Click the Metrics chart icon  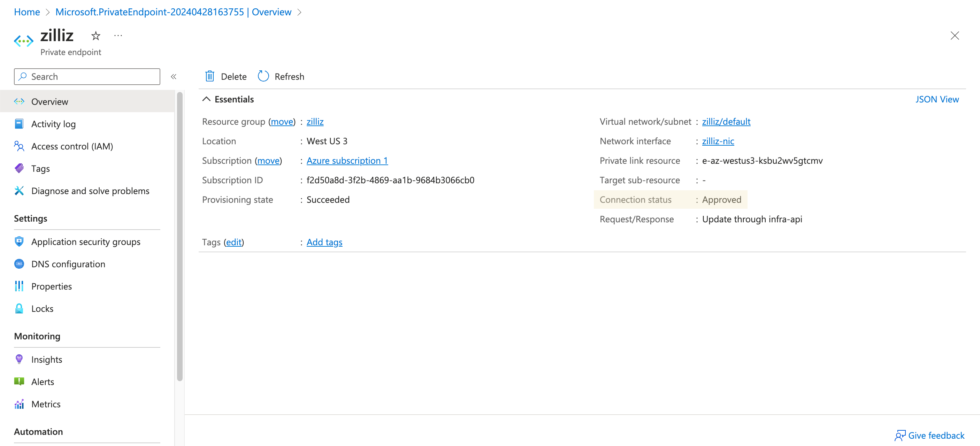tap(19, 404)
